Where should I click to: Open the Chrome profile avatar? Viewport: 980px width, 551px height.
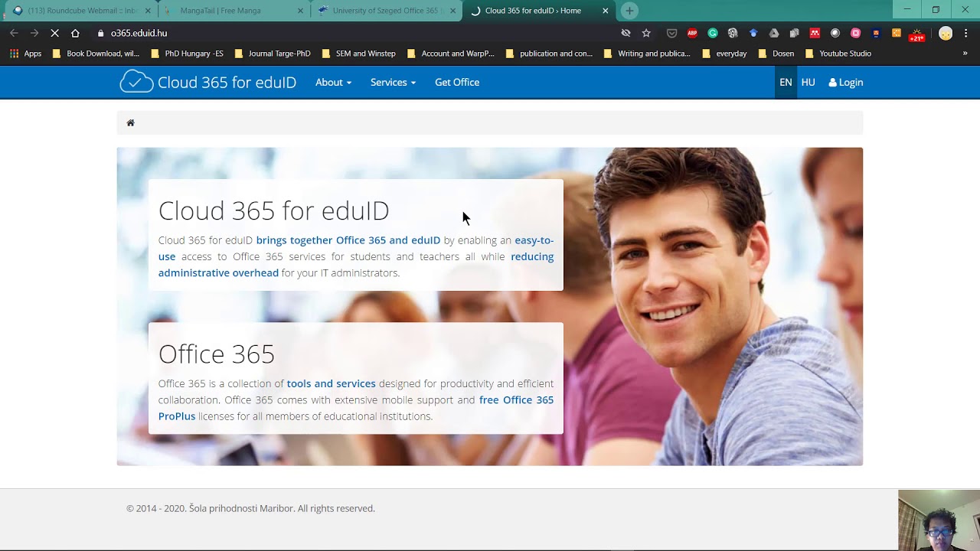coord(946,33)
